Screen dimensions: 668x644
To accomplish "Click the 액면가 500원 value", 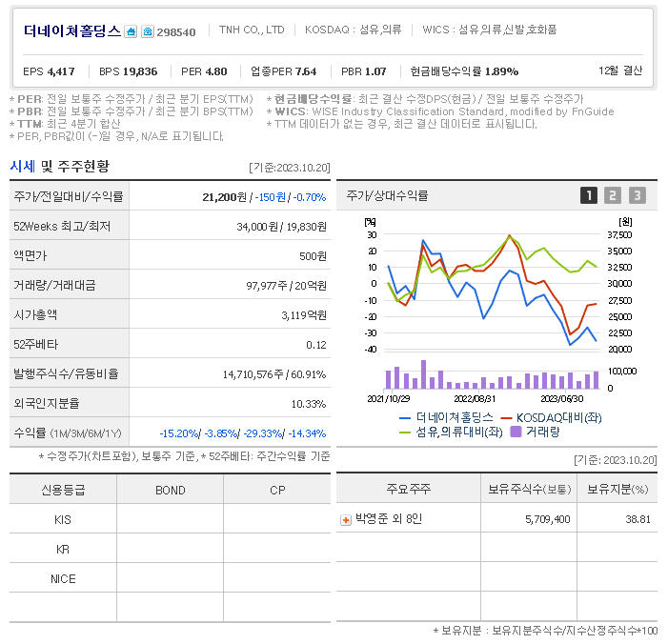I will coord(313,256).
